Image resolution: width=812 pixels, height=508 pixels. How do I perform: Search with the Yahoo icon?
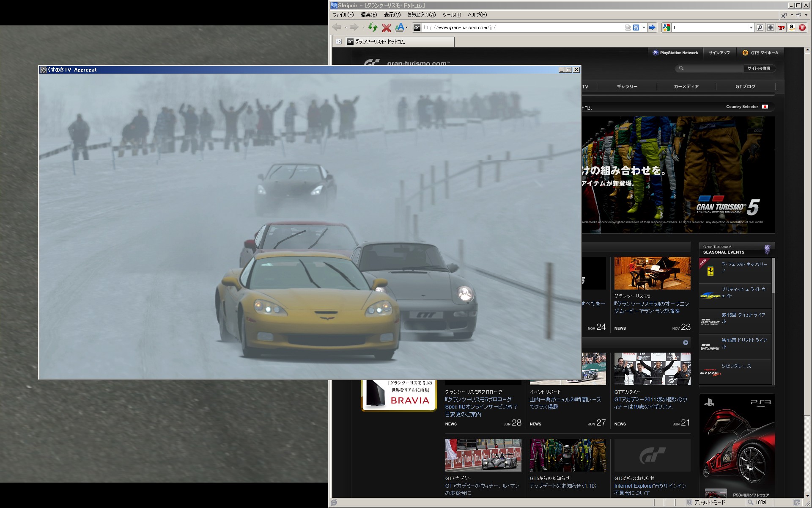coord(781,28)
